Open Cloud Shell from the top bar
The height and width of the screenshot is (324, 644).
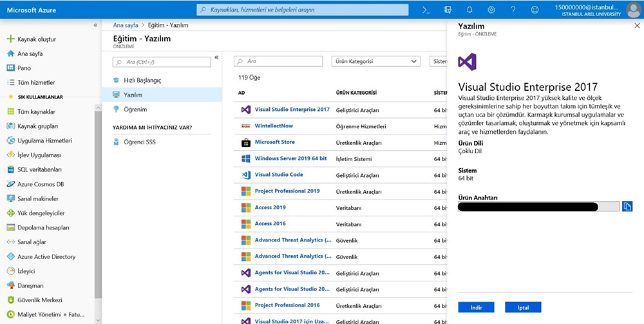(x=426, y=10)
